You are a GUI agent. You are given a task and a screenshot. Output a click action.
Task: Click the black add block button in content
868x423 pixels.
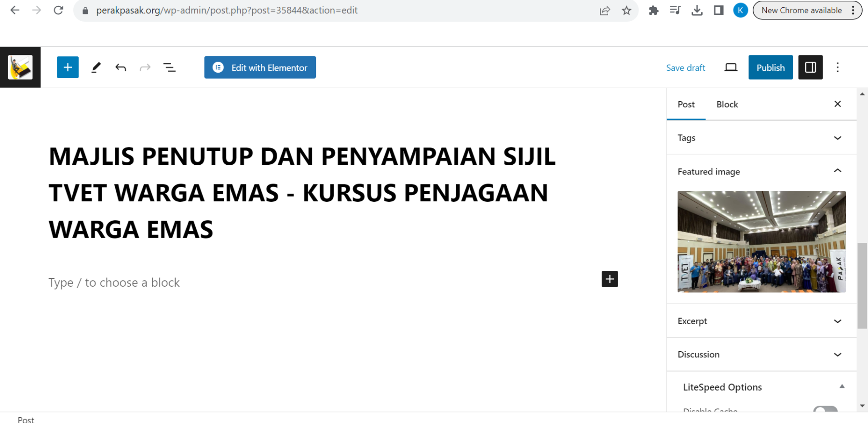click(610, 279)
